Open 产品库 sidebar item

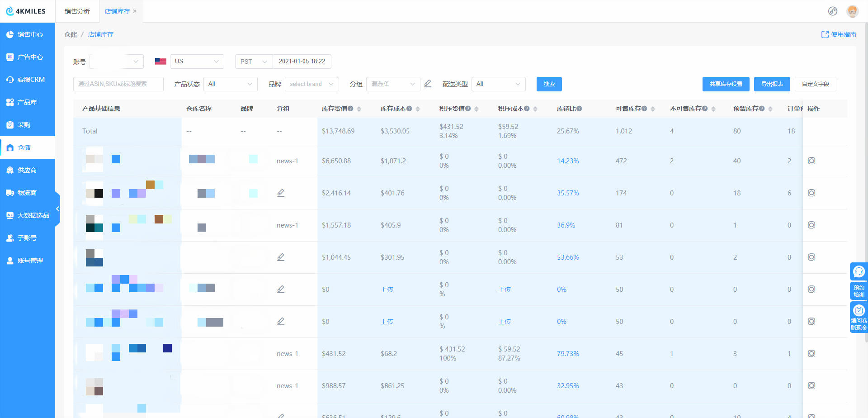[27, 102]
